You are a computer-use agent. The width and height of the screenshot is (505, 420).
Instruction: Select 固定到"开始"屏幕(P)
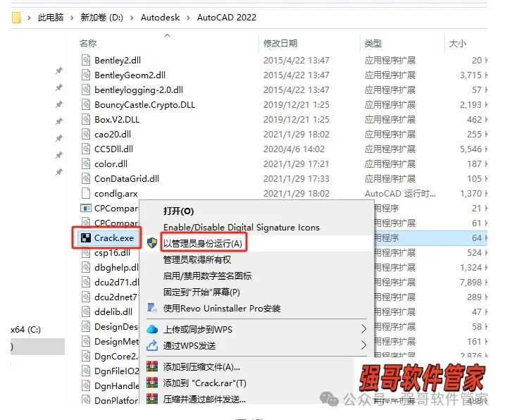tap(201, 292)
